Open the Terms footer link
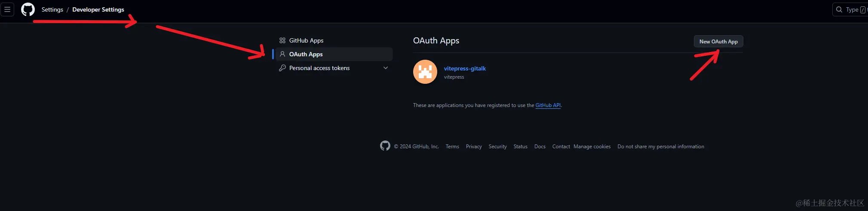Viewport: 868px width, 211px height. 452,147
